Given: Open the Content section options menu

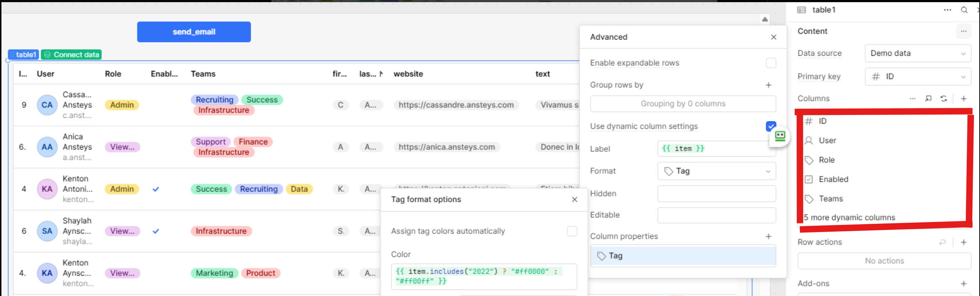Looking at the screenshot, I should pos(963,31).
